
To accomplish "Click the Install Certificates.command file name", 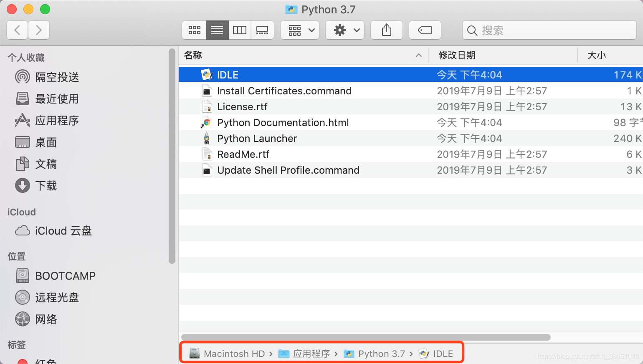I will pyautogui.click(x=284, y=91).
